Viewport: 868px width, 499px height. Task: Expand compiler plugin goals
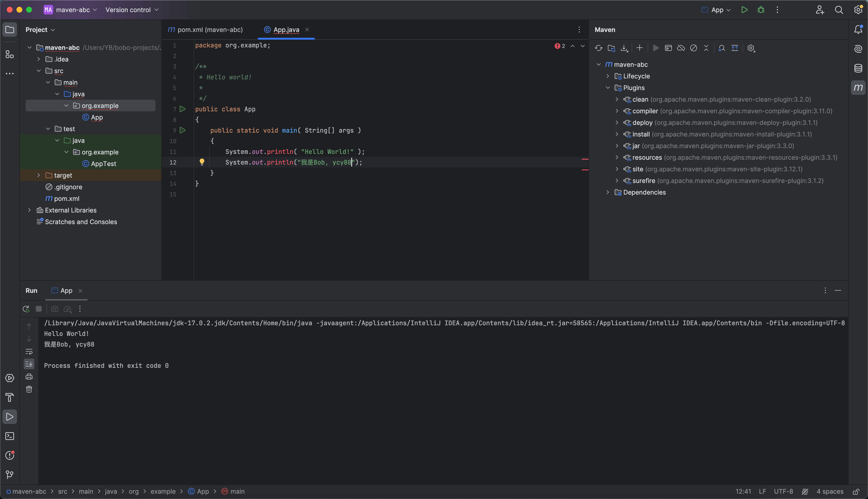click(x=617, y=111)
